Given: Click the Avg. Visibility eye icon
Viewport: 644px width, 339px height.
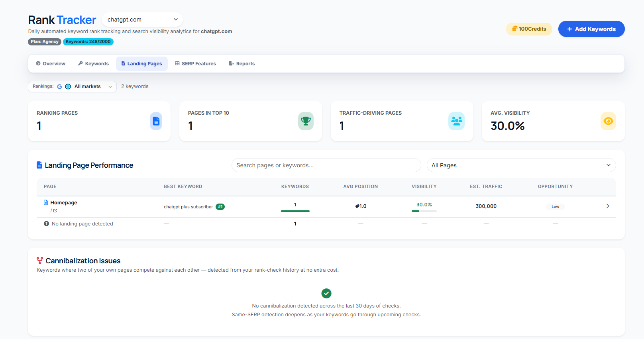Looking at the screenshot, I should 608,121.
